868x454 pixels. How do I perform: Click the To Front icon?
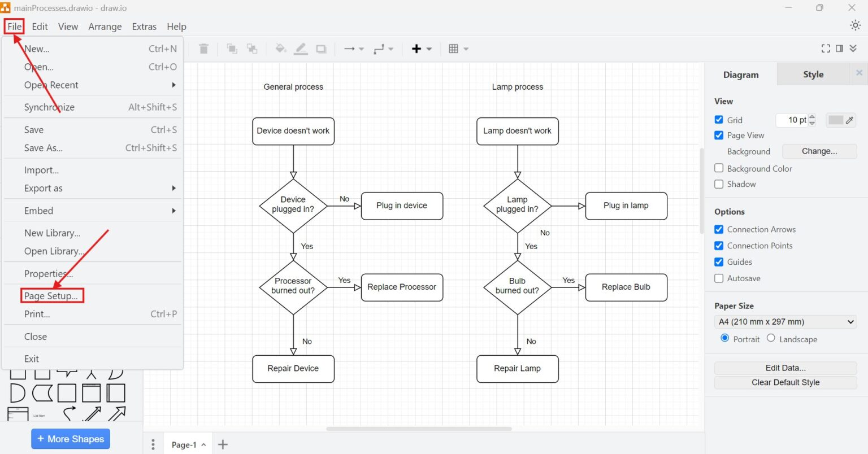(232, 49)
